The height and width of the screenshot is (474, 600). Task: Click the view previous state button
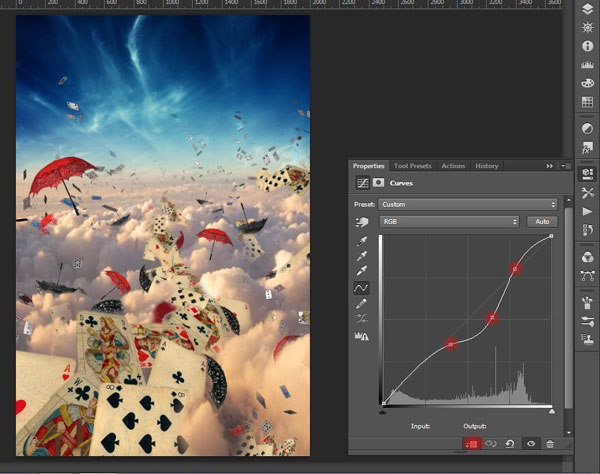point(491,444)
